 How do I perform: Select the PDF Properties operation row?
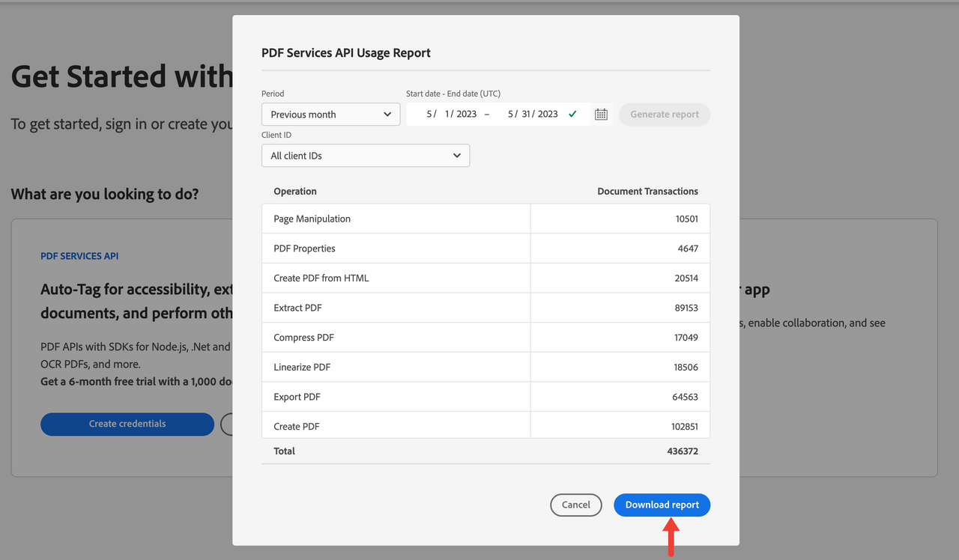(x=485, y=249)
